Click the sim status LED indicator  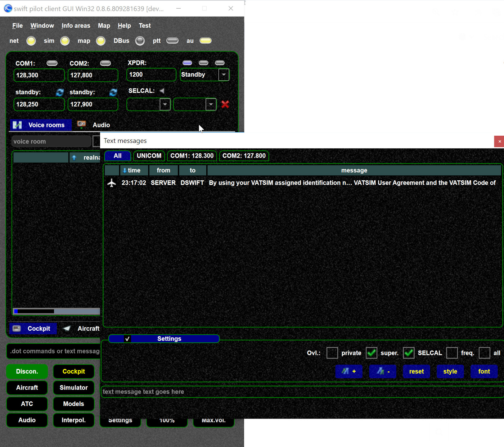point(65,41)
